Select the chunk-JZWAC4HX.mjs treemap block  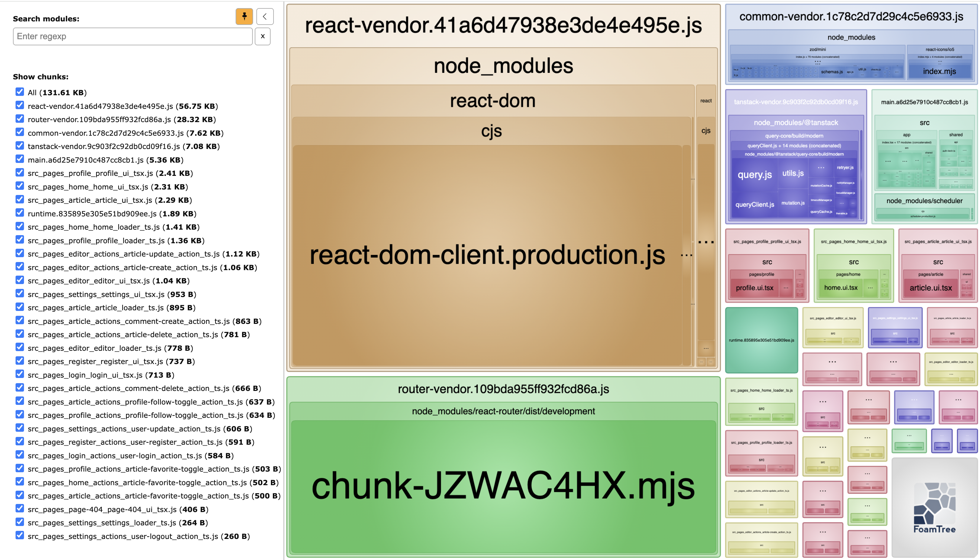click(x=503, y=486)
